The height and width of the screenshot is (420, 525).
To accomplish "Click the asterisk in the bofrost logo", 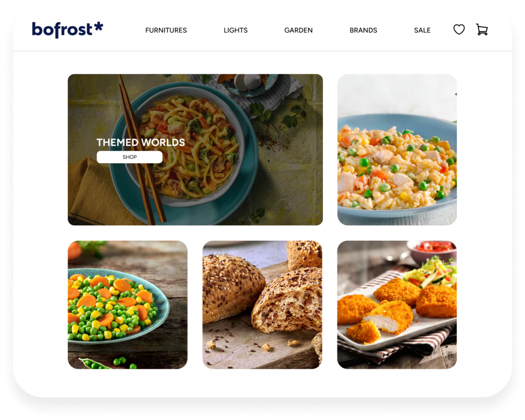I will click(x=98, y=27).
